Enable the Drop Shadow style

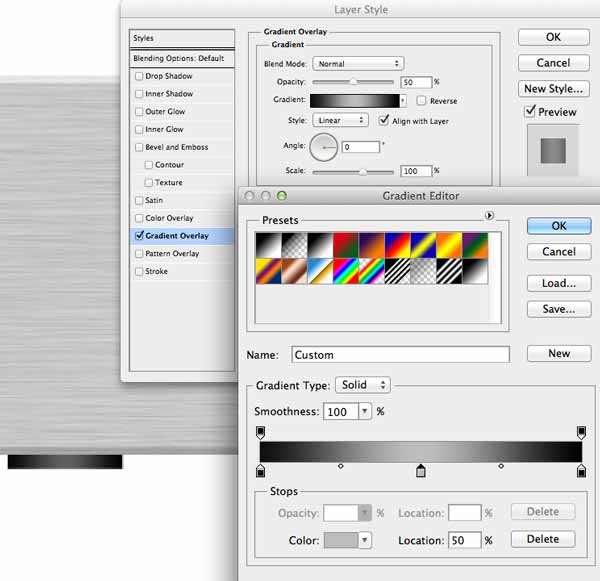coord(139,76)
